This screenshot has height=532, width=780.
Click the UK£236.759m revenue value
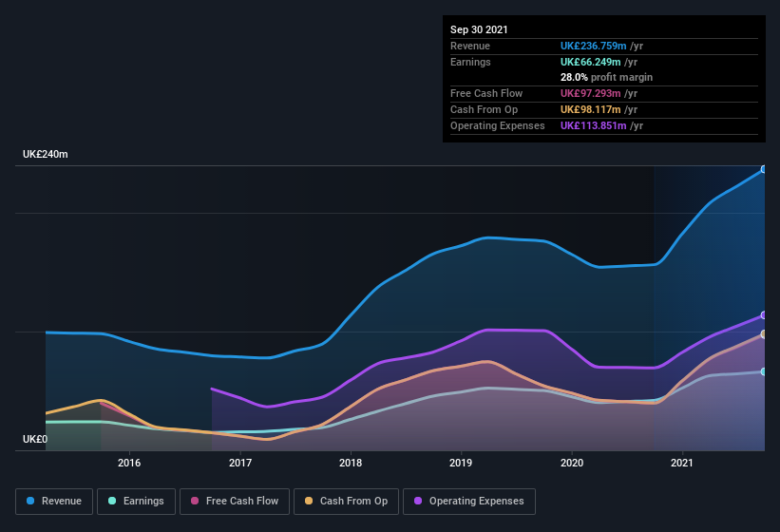594,46
